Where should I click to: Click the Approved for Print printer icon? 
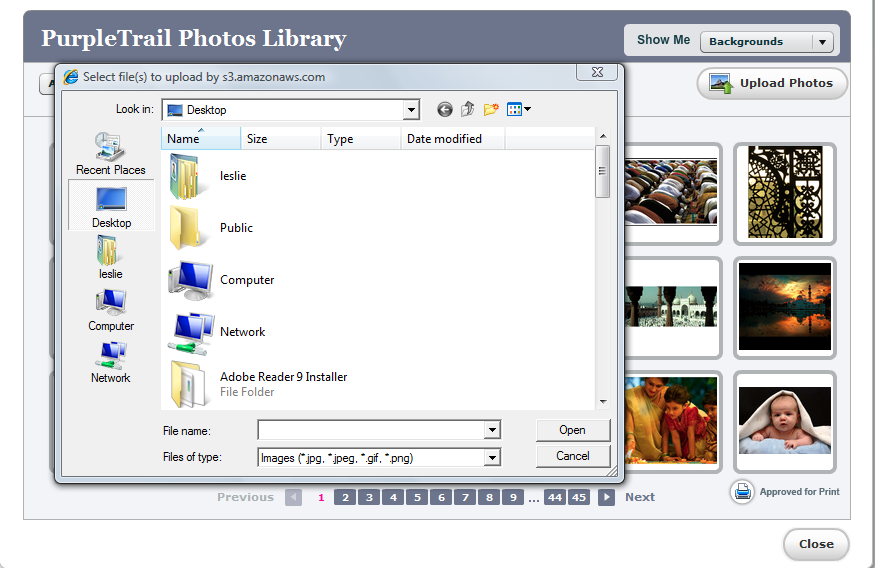pyautogui.click(x=742, y=492)
